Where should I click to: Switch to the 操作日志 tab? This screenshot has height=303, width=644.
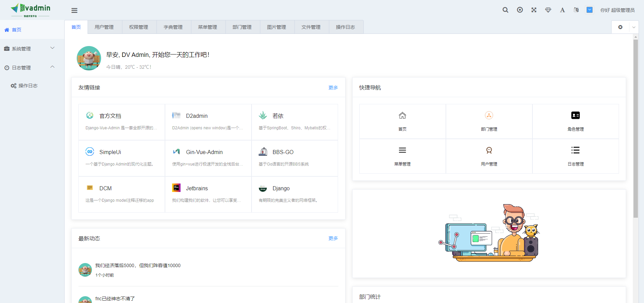(x=345, y=27)
